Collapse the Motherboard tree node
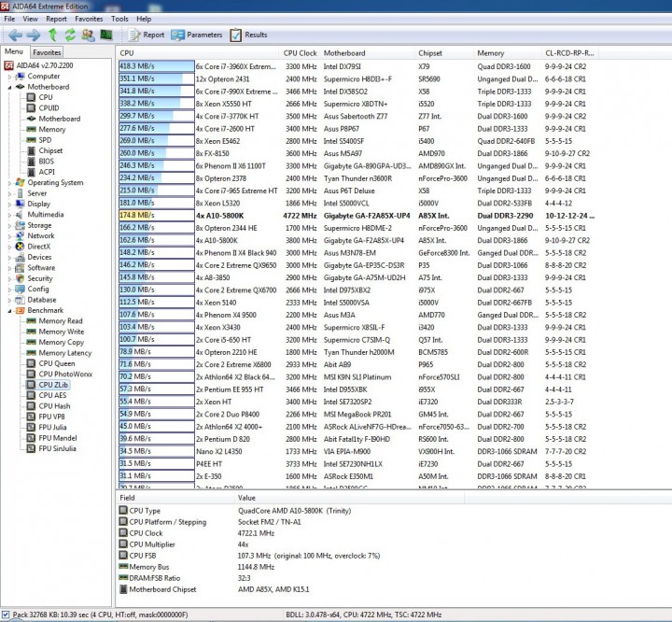This screenshot has height=622, width=672. 9,87
